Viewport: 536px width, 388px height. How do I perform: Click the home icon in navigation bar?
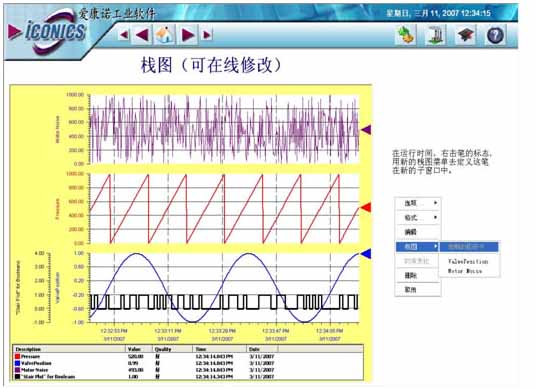pyautogui.click(x=164, y=35)
